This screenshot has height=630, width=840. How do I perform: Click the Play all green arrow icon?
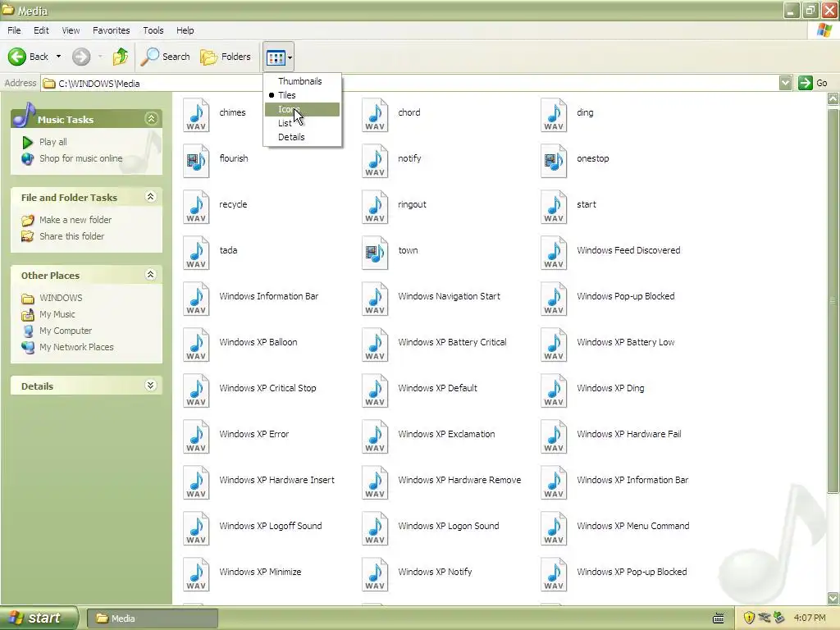(27, 142)
